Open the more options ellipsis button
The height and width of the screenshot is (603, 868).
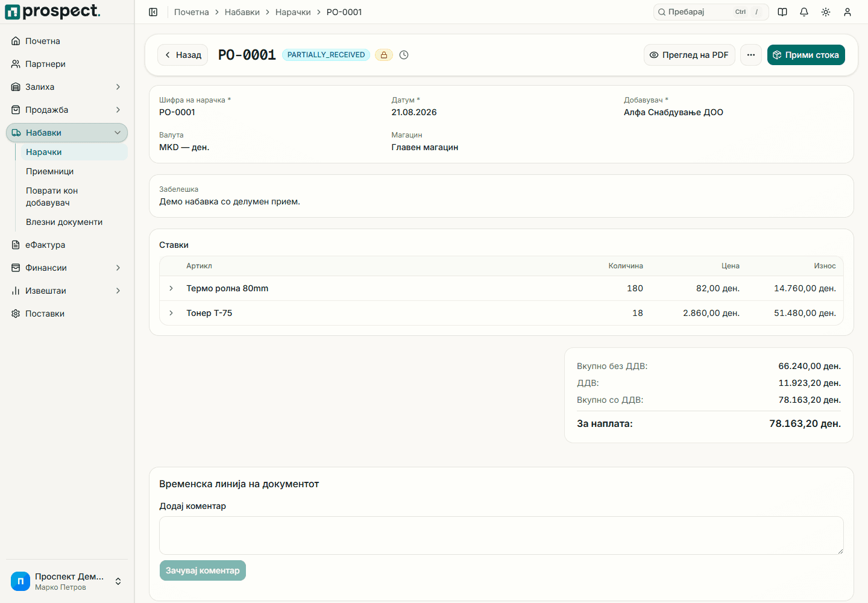[x=751, y=55]
